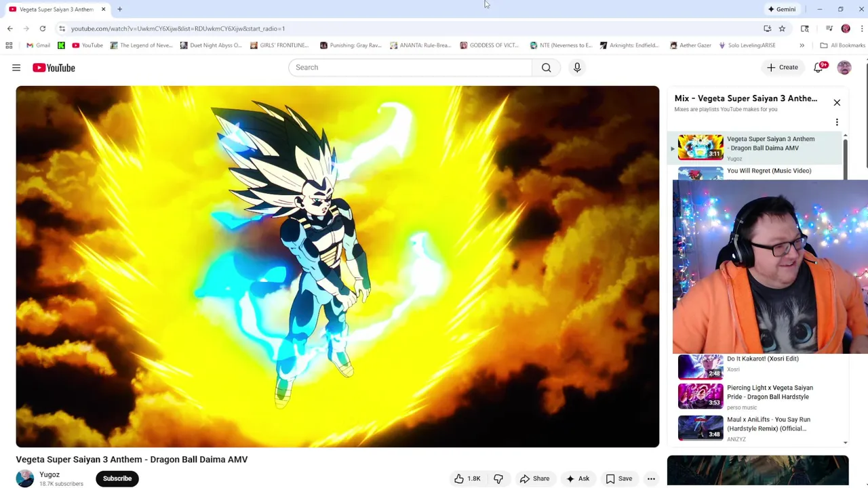Start voice search with the microphone
The image size is (868, 488).
click(x=577, y=67)
